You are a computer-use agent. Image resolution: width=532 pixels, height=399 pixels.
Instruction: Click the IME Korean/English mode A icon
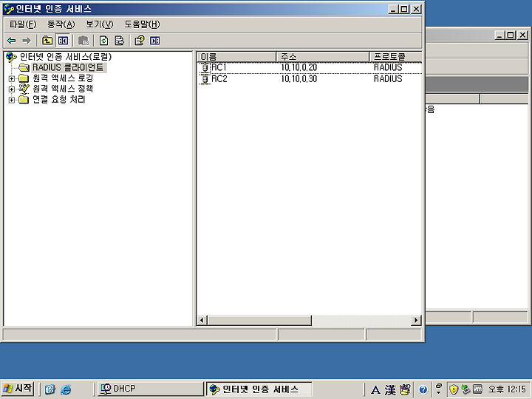(x=375, y=390)
